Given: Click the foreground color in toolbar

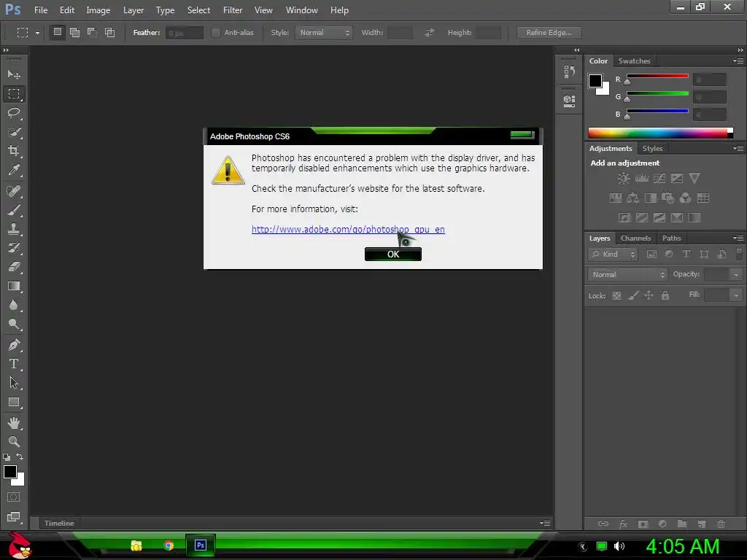Looking at the screenshot, I should (10, 472).
